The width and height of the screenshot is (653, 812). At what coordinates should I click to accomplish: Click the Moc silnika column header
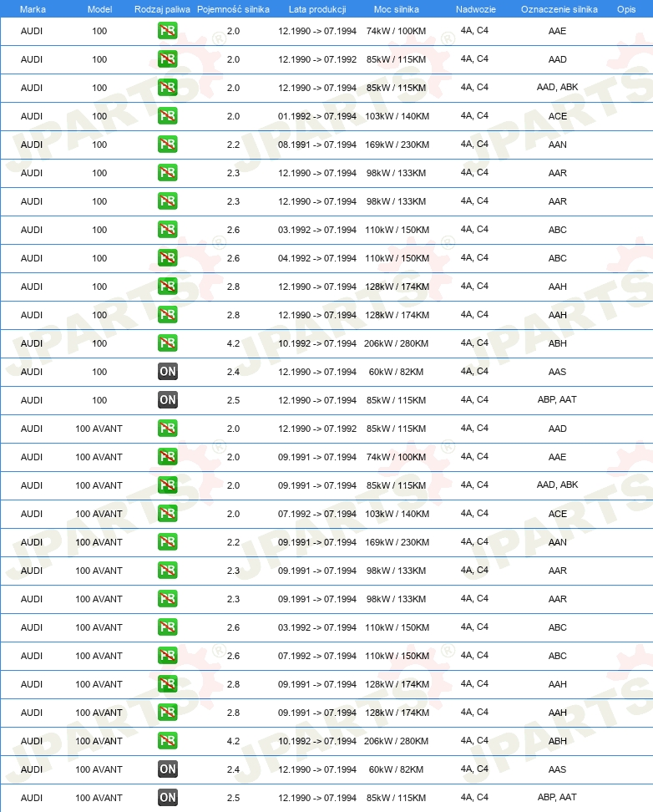click(x=396, y=9)
